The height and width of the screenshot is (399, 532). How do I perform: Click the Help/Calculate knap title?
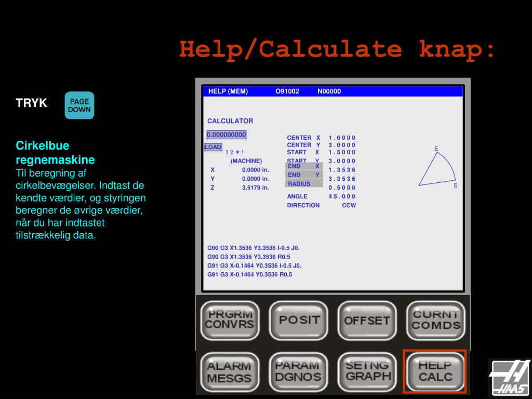point(337,50)
